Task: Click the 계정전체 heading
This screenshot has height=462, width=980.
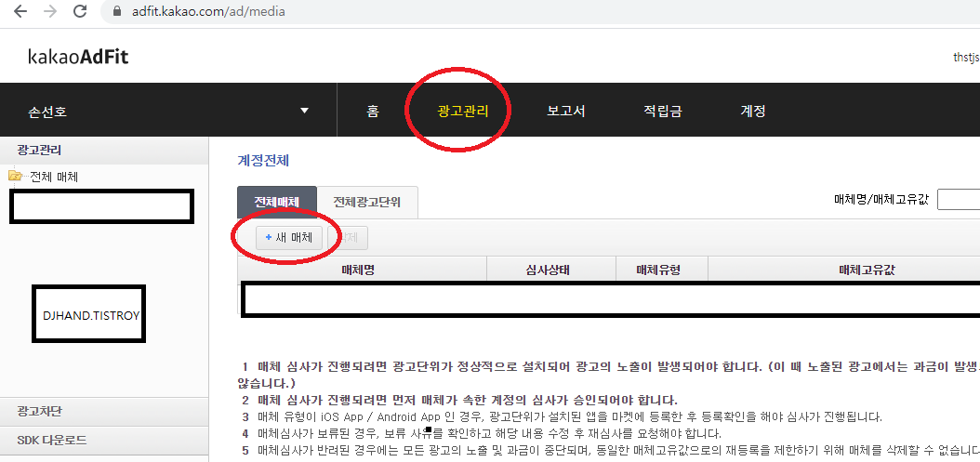Action: pyautogui.click(x=263, y=161)
